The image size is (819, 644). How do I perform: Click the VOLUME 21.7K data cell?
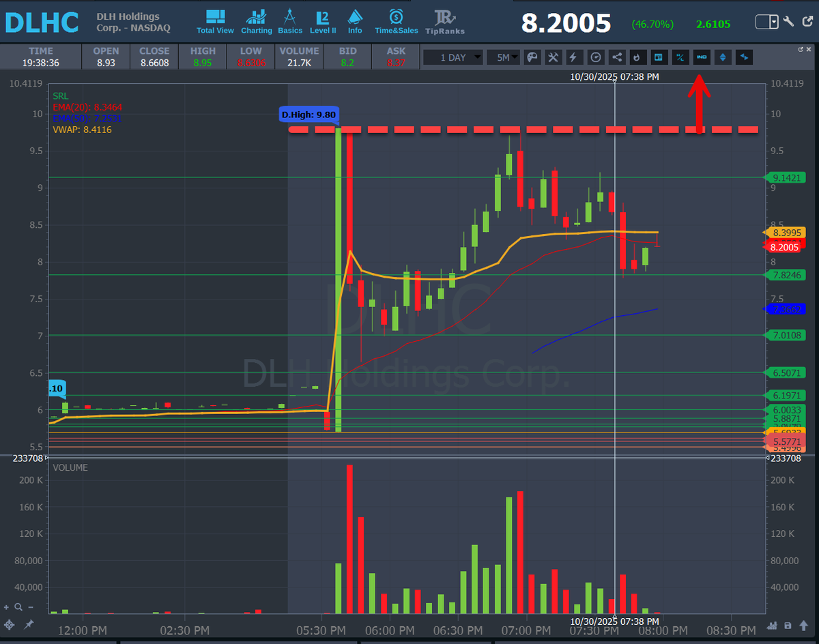299,57
